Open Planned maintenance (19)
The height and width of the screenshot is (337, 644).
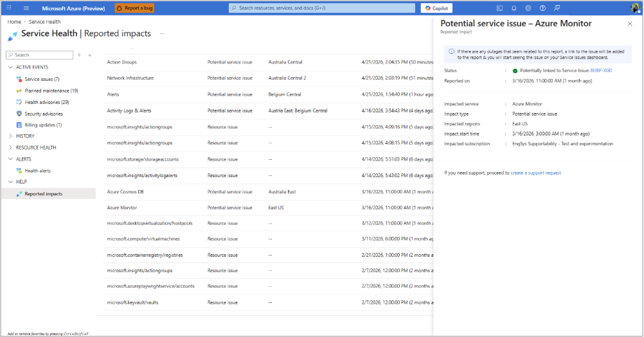pyautogui.click(x=51, y=91)
